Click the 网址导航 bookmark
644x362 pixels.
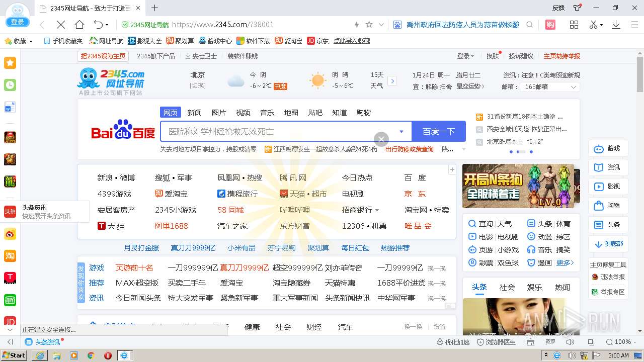106,41
